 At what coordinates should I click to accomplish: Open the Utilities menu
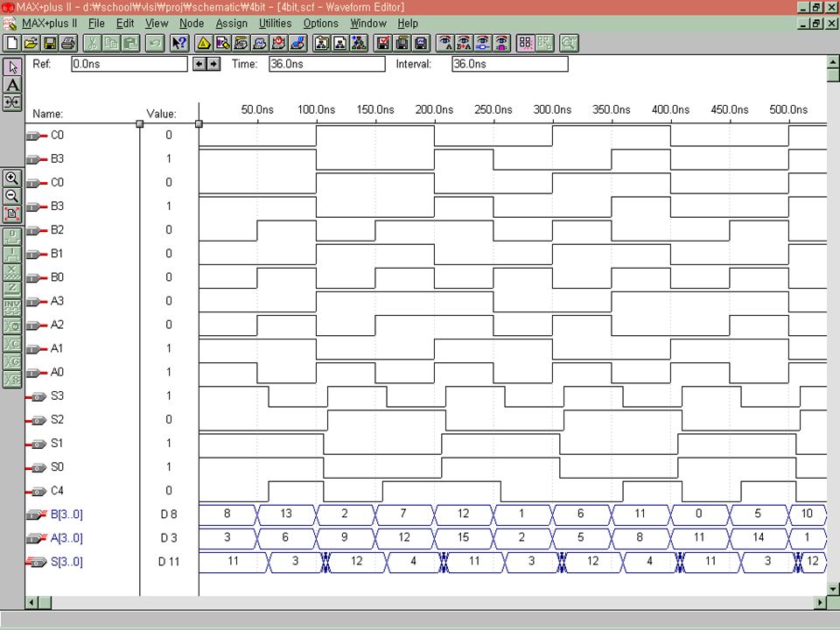[x=276, y=24]
